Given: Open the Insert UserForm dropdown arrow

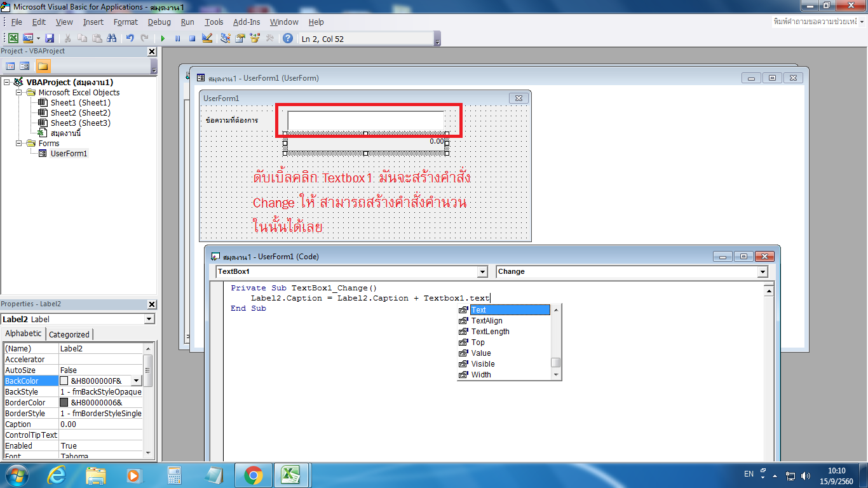Looking at the screenshot, I should click(x=37, y=39).
